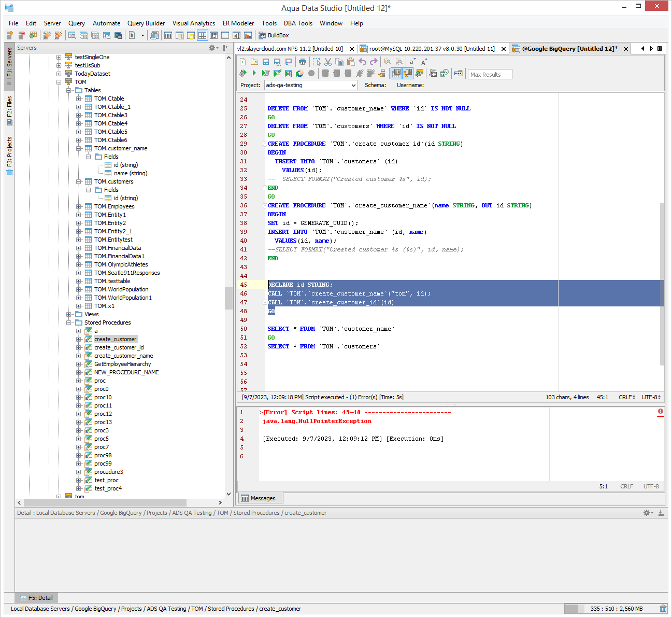Toggle the grid results view button
Image resolution: width=672 pixels, height=618 pixels.
396,73
